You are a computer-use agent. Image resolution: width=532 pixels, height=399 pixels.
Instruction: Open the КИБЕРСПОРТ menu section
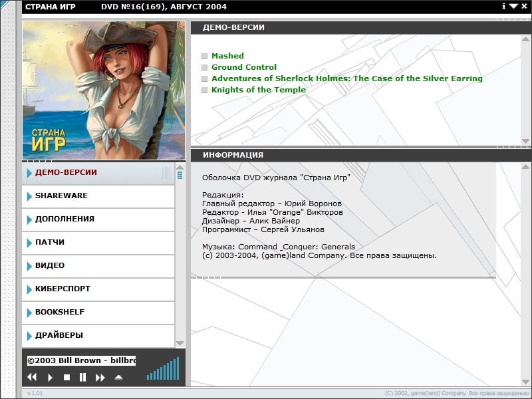pyautogui.click(x=98, y=289)
